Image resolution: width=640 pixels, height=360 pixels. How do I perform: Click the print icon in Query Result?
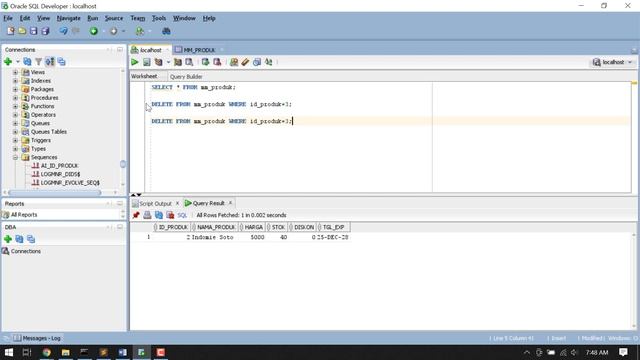pos(147,215)
